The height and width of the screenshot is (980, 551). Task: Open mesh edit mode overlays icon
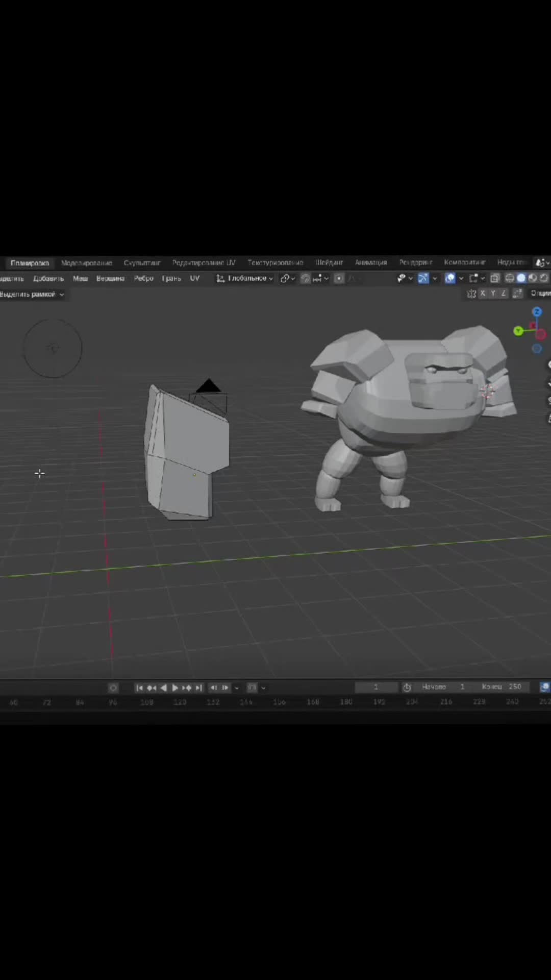[474, 278]
